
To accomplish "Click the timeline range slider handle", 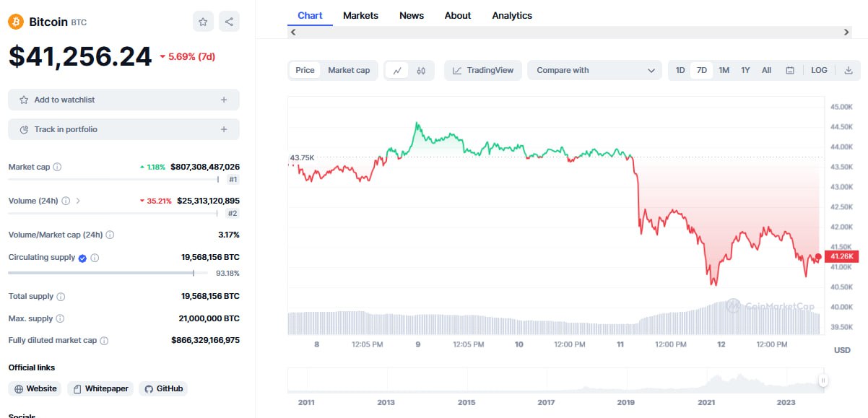I will [823, 380].
